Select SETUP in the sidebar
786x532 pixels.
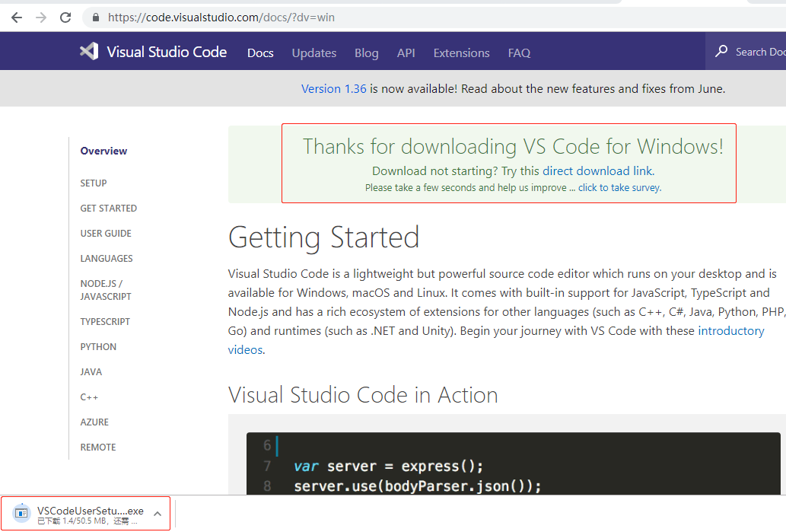pyautogui.click(x=94, y=183)
